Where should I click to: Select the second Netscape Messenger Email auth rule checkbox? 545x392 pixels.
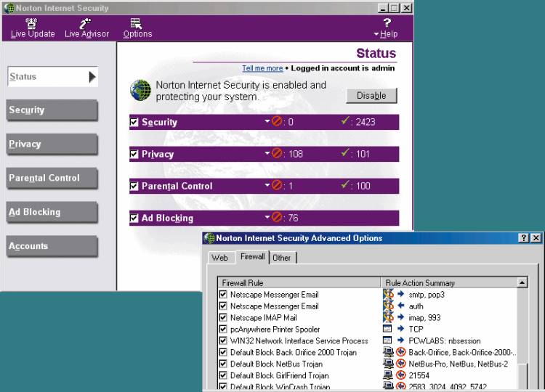pos(223,306)
